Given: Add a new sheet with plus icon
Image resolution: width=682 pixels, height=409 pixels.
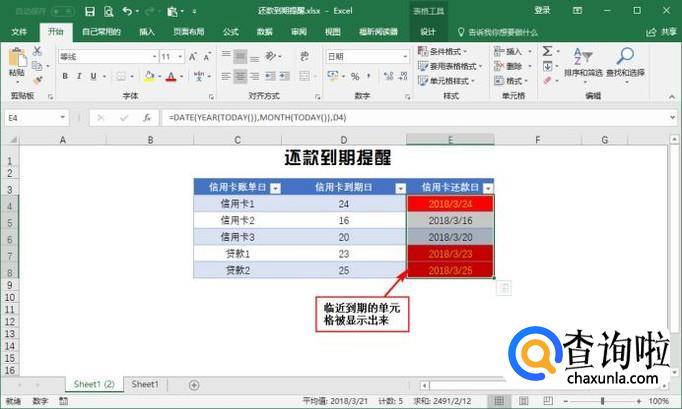Looking at the screenshot, I should tap(194, 385).
